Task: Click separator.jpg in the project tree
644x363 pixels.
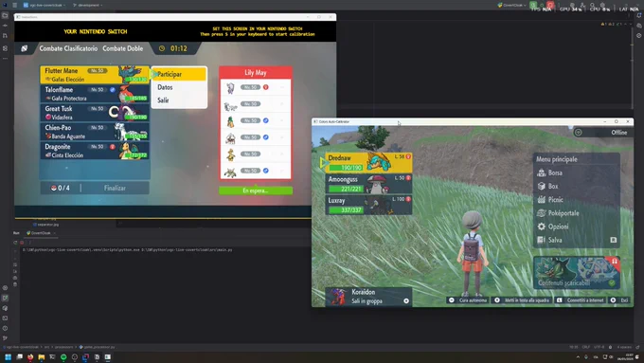Action: pyautogui.click(x=45, y=225)
